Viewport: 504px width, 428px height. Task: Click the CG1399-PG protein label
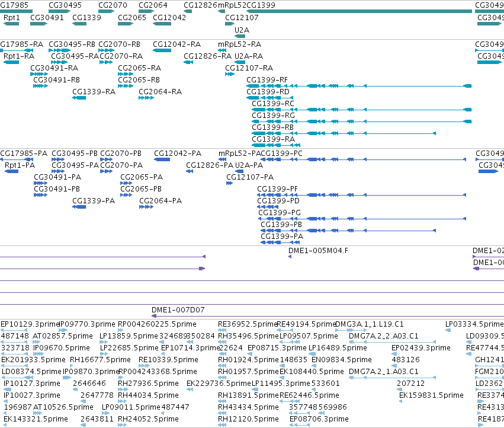pos(280,213)
